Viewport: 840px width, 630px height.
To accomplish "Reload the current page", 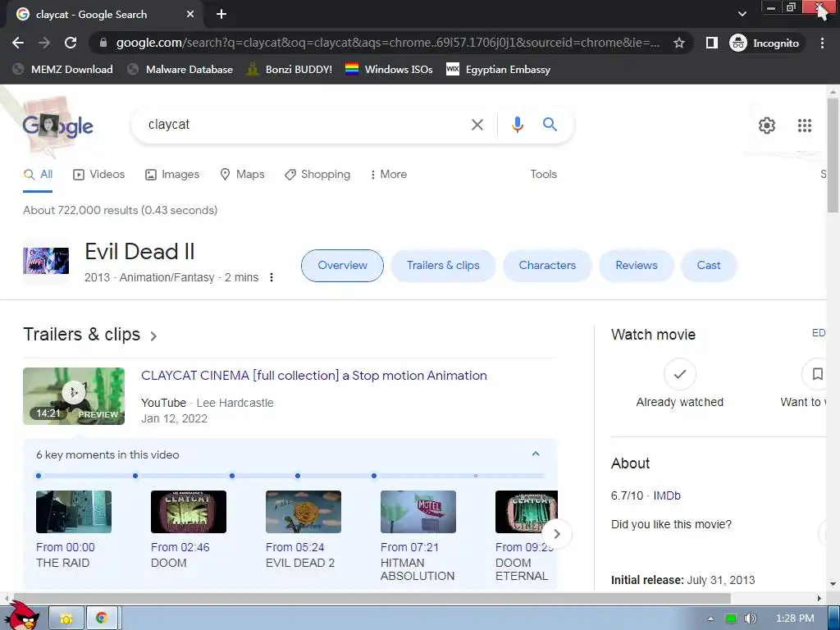I will [x=71, y=43].
